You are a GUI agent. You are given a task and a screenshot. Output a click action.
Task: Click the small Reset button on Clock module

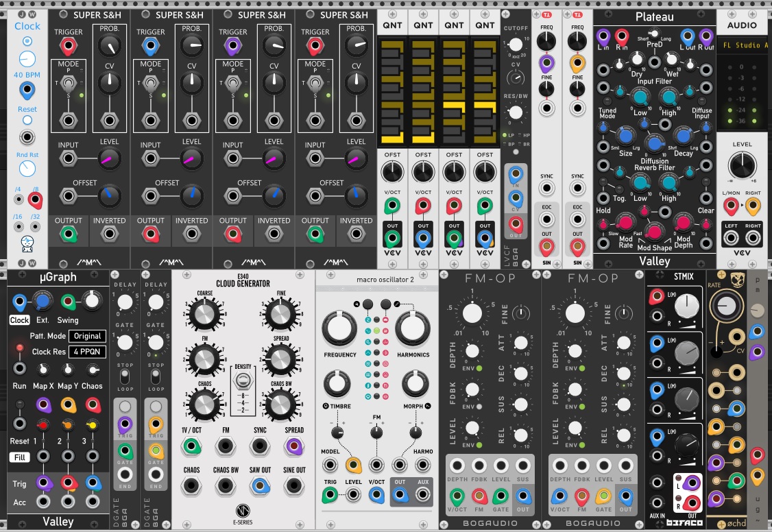tap(27, 120)
